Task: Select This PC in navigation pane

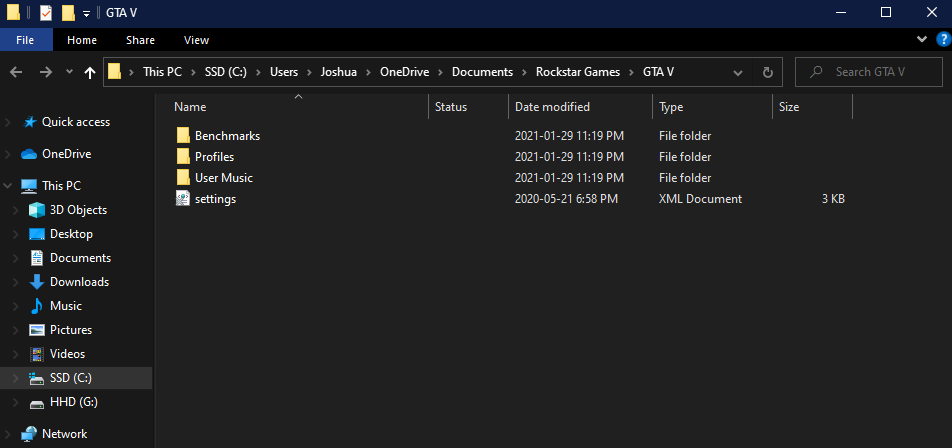Action: pyautogui.click(x=61, y=186)
